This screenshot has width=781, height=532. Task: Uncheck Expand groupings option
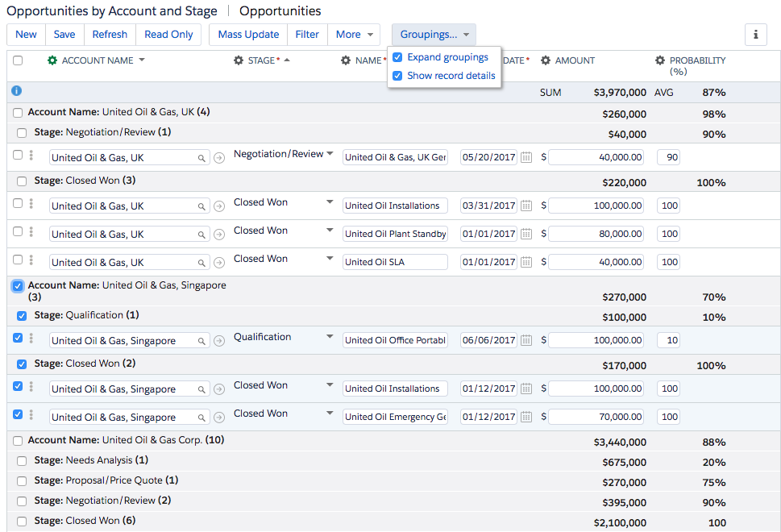(x=397, y=57)
